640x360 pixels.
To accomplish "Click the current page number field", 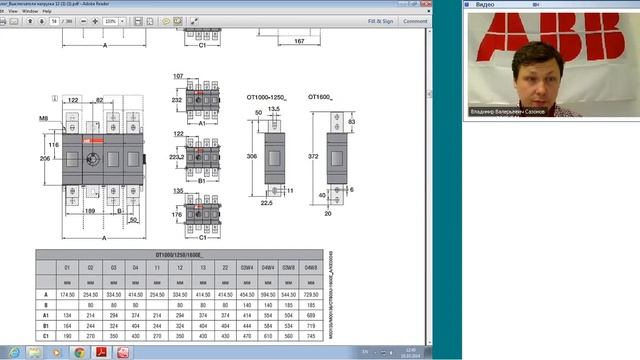I will point(54,21).
